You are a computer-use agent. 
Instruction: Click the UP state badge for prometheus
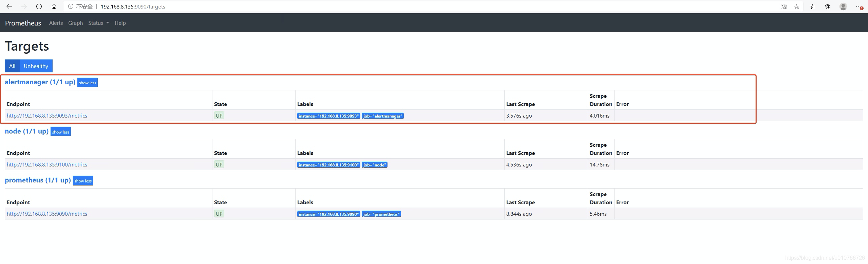click(219, 214)
